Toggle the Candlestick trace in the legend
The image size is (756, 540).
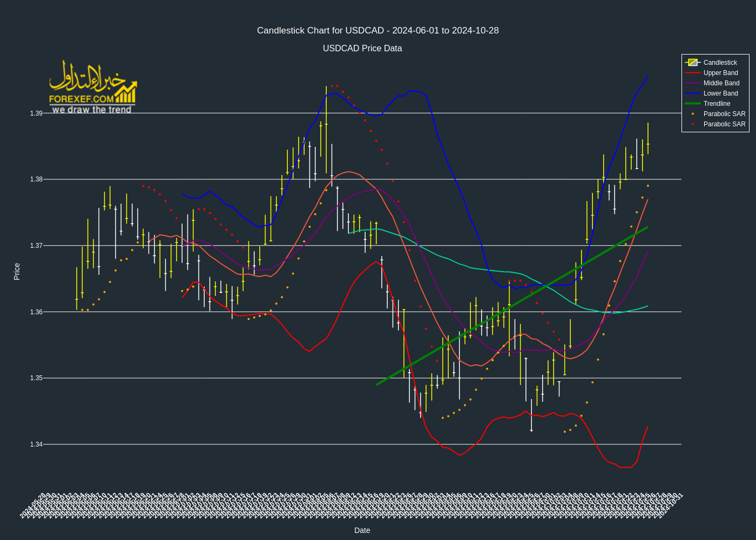(715, 63)
